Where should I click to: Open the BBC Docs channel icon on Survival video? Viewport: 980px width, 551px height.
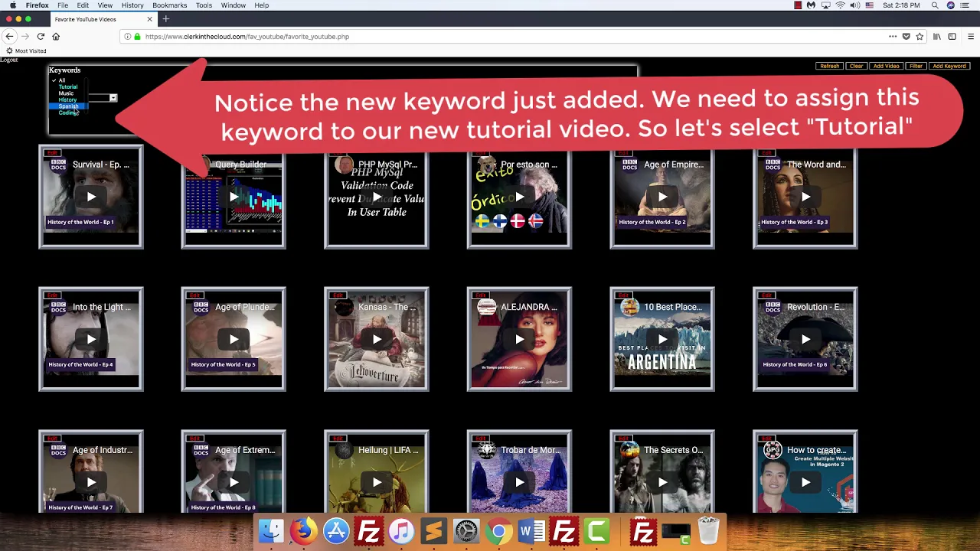(x=58, y=165)
